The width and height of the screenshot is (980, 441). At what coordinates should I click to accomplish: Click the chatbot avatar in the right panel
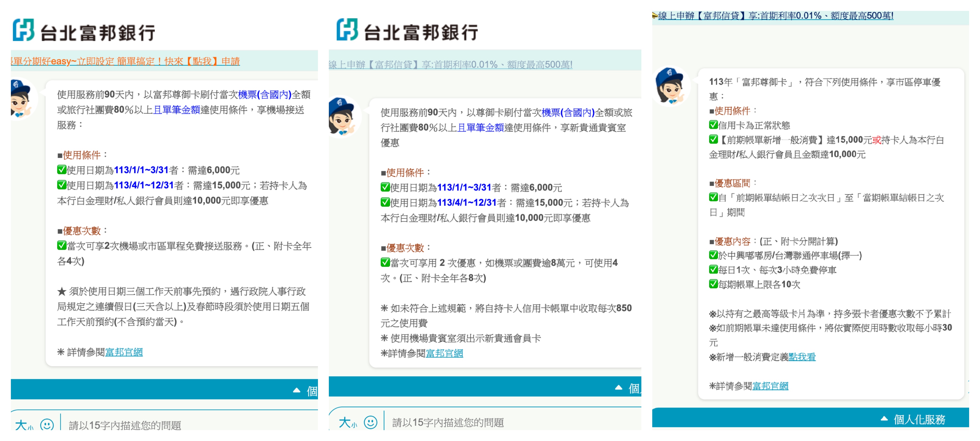[672, 86]
